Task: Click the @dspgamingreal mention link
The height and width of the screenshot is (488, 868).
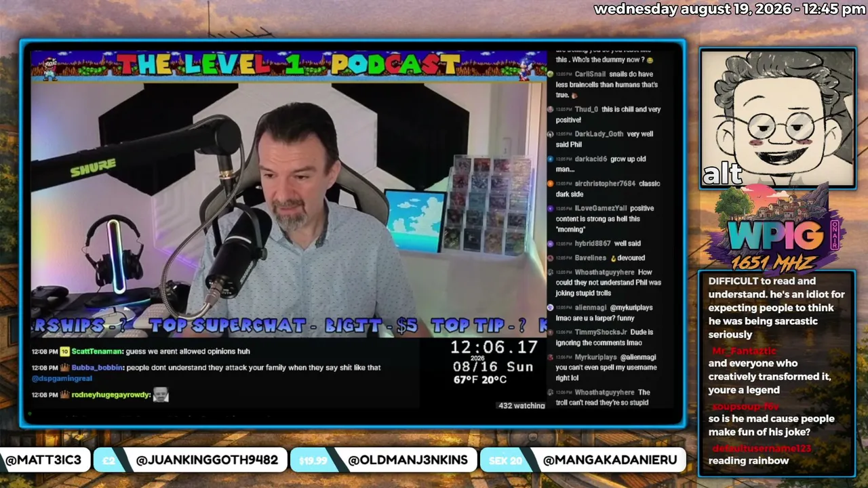Action: click(x=62, y=378)
